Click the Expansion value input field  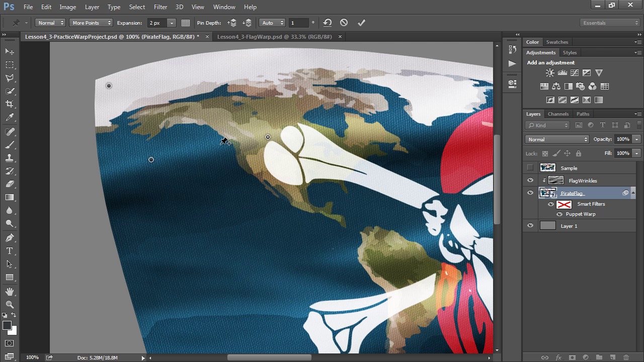[x=157, y=23]
